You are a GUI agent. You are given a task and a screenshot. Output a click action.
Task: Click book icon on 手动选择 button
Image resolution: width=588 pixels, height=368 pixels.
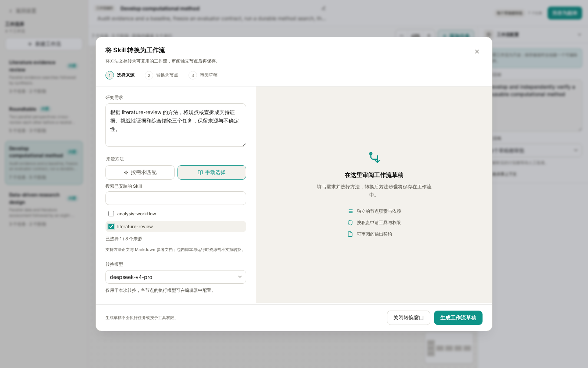[x=200, y=173]
